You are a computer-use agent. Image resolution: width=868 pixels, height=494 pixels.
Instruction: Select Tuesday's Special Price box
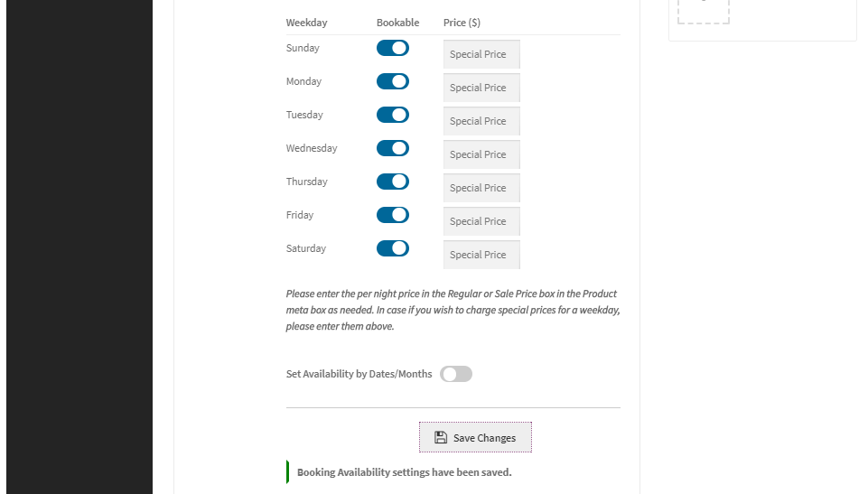coord(481,121)
